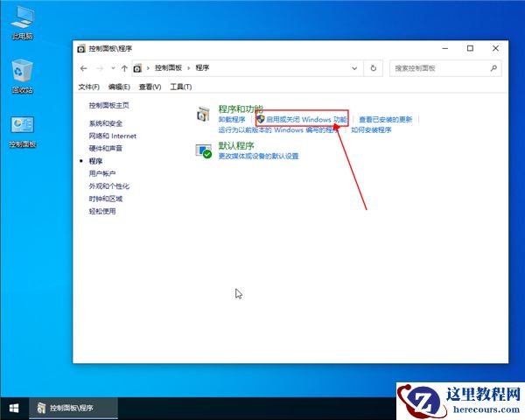
Task: Click the window title bar Control Panel icon
Action: (81, 49)
